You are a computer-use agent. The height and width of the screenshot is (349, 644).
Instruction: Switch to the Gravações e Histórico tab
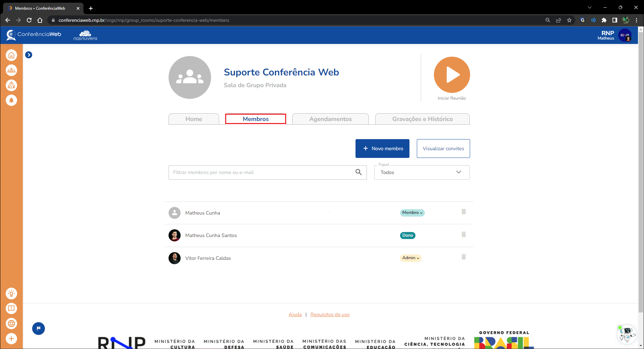(422, 119)
